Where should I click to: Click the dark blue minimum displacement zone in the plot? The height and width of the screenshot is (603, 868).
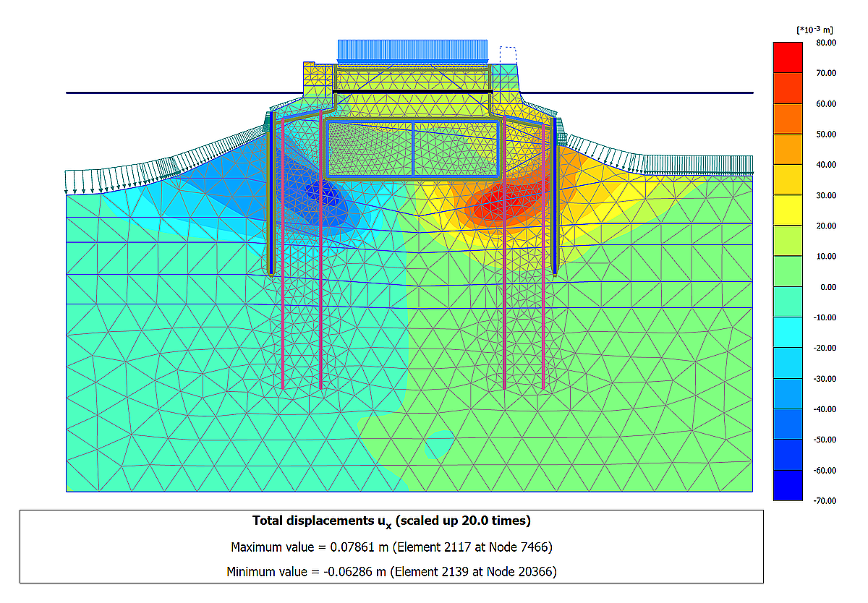(x=318, y=193)
